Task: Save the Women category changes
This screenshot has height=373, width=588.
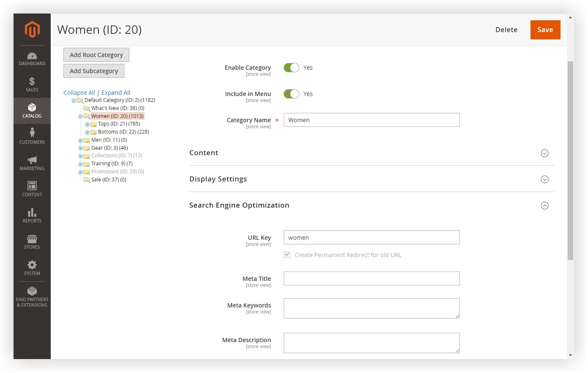Action: (545, 30)
